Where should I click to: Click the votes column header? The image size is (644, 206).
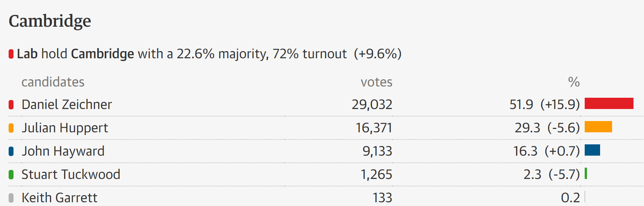(376, 82)
